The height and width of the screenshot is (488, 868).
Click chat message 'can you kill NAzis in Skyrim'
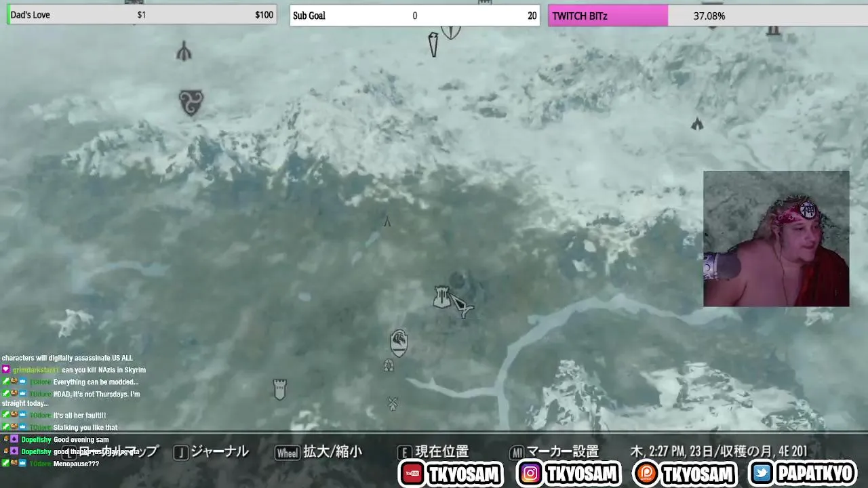coord(104,370)
